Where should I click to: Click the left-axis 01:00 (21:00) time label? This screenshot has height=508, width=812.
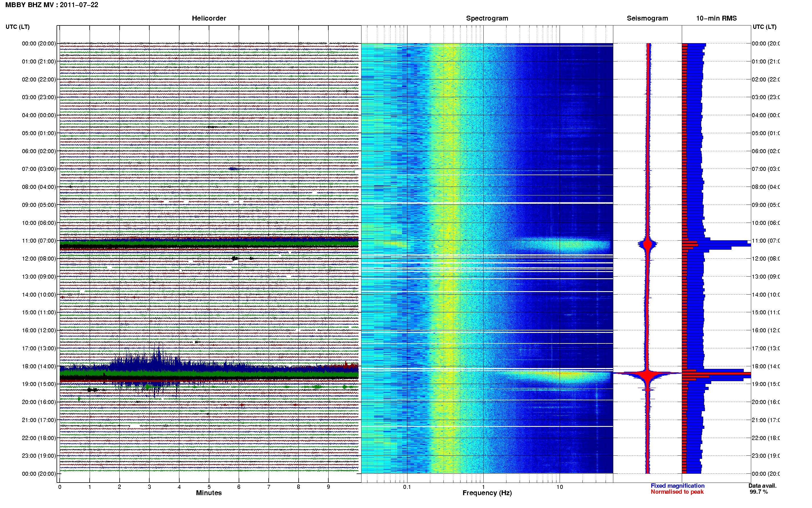(39, 61)
